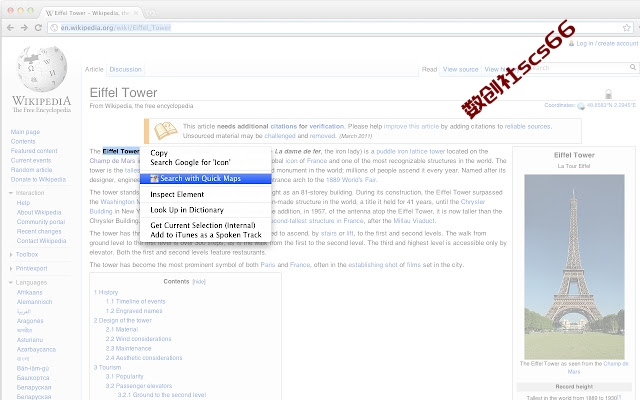
Task: Open the Current events sidebar link
Action: pyautogui.click(x=31, y=160)
